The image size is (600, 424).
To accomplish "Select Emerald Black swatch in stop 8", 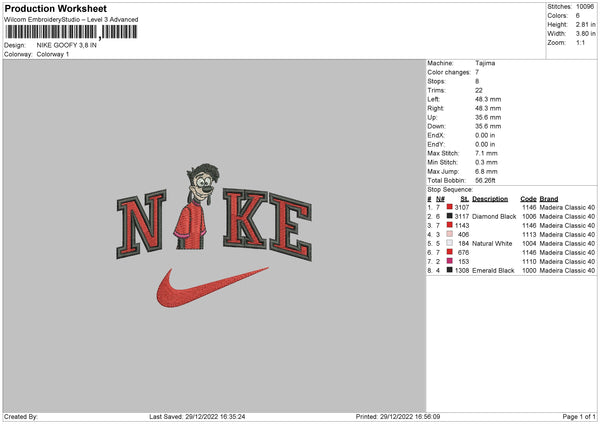I will (450, 270).
